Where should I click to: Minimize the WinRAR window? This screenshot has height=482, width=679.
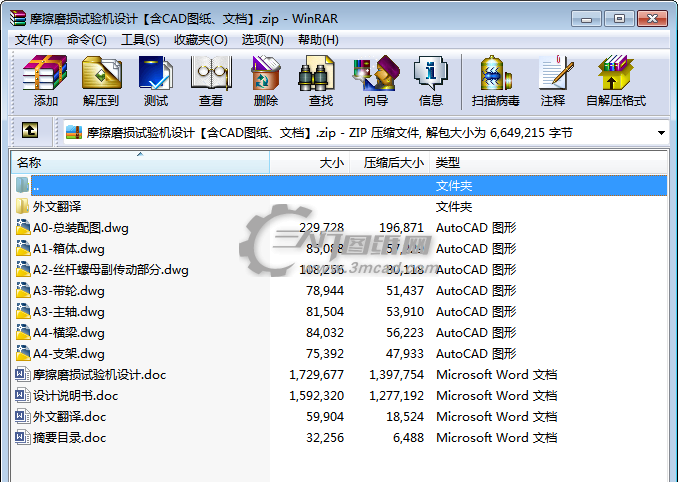[586, 19]
